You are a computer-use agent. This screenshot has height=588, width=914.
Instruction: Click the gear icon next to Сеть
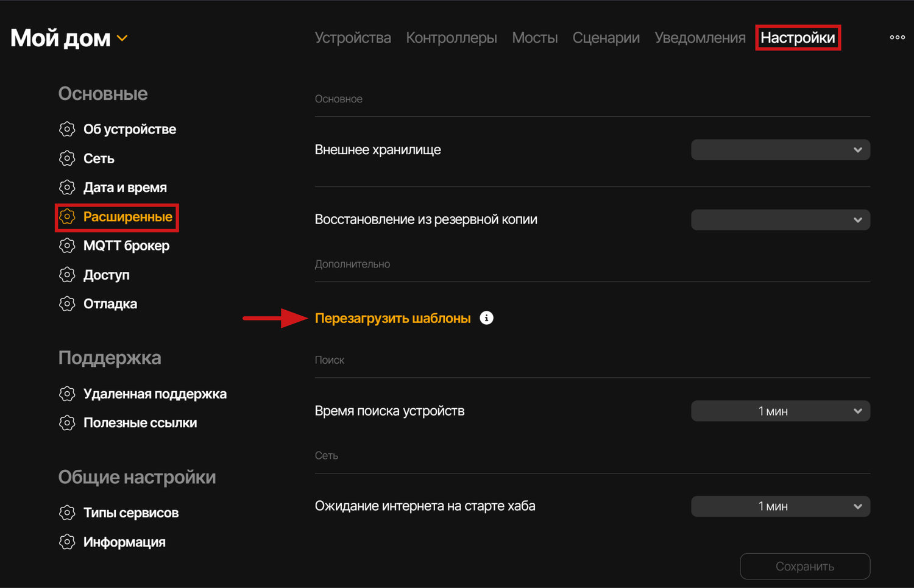click(67, 158)
